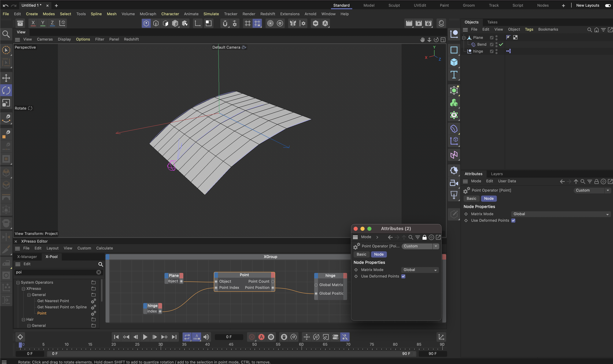This screenshot has height=364, width=613.
Task: Click frame 45 on the timeline ruler
Action: tap(231, 344)
